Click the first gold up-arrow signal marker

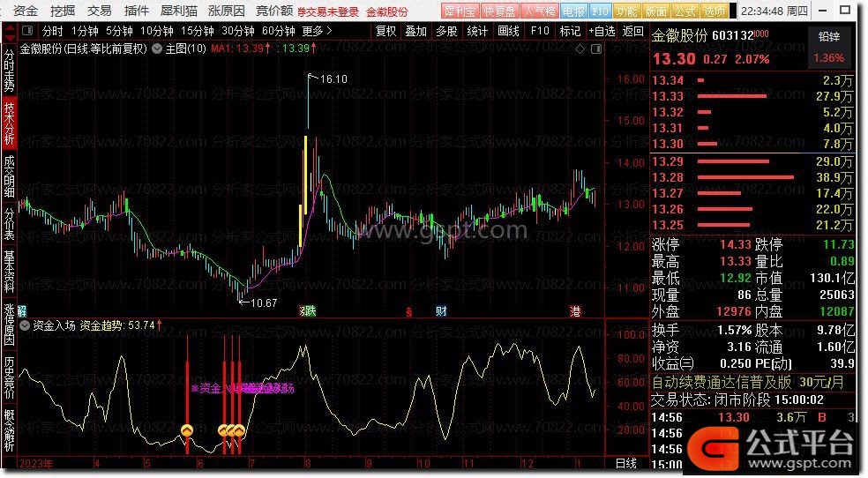click(x=187, y=429)
